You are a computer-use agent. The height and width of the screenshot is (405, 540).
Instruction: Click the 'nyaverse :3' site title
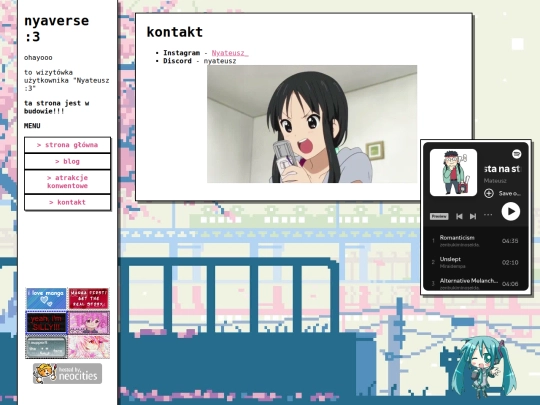point(56,29)
